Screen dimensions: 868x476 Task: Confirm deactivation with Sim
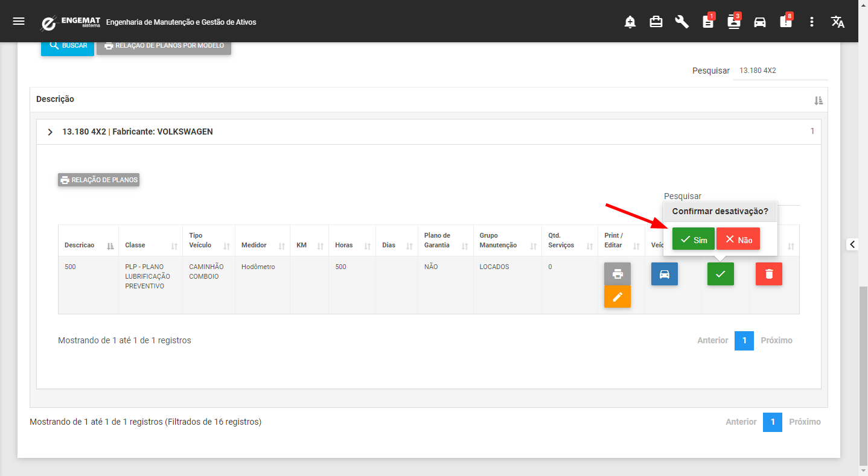pos(694,239)
